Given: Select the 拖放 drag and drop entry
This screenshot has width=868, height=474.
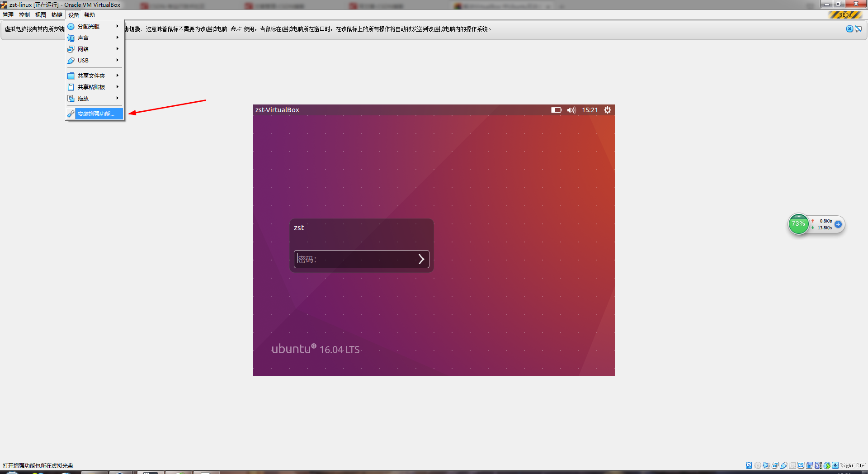Looking at the screenshot, I should 94,99.
